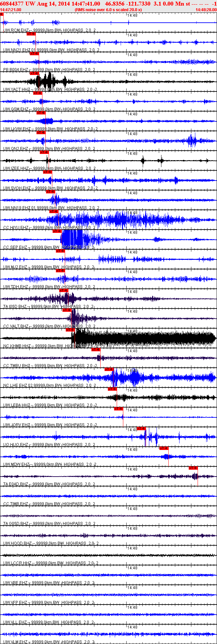Screen dimensions: 217x644
Task: Click the start time 14:47:21.00 label
Action: (11, 10)
